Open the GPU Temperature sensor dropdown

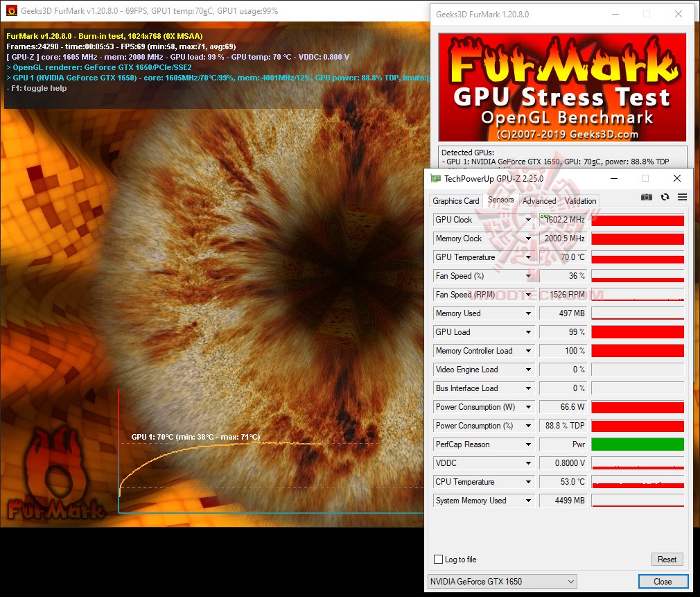click(528, 257)
